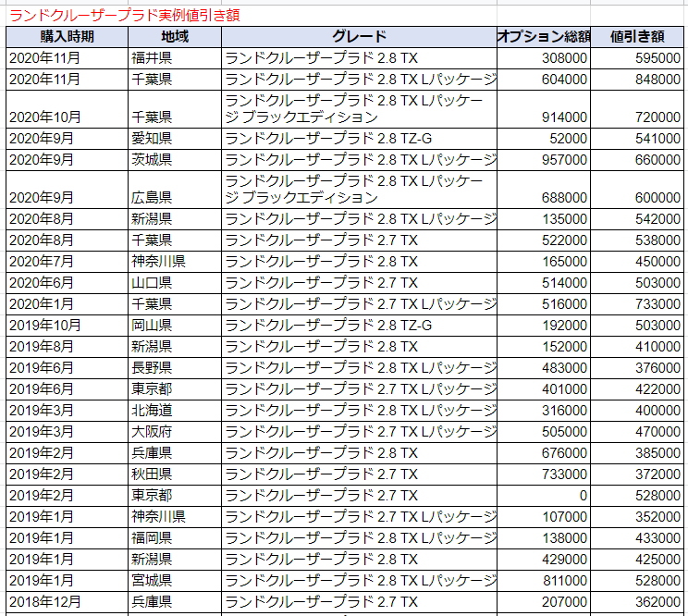This screenshot has width=688, height=616.
Task: Select the 福岡県 region cell
Action: (x=175, y=538)
